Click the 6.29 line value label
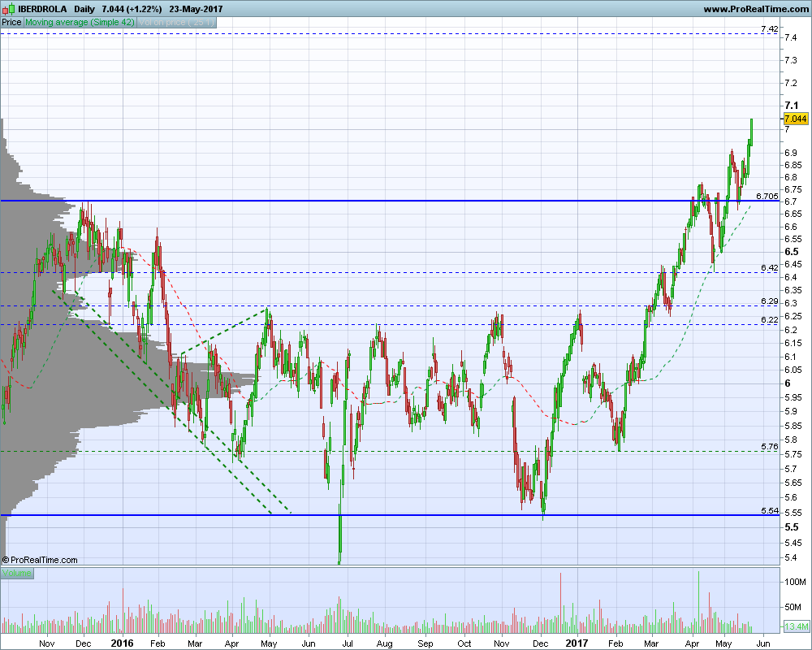Screen dimensions: 812x650 (770, 301)
